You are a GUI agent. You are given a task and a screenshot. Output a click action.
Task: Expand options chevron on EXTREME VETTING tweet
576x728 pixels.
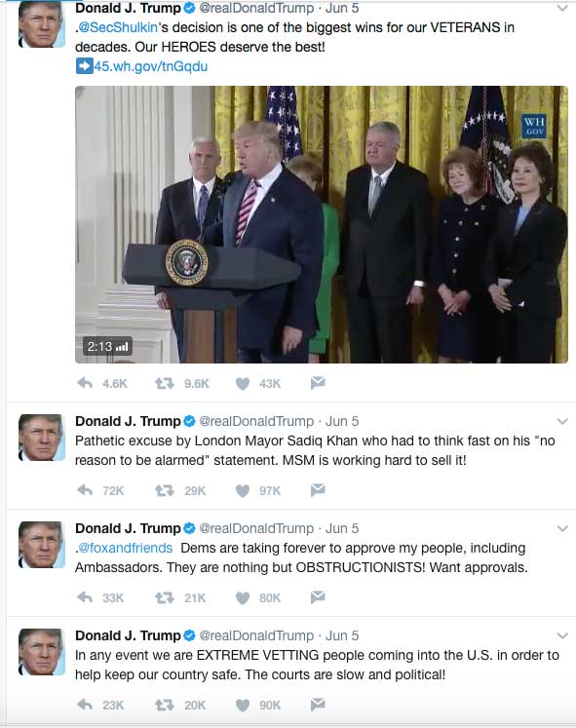[562, 635]
